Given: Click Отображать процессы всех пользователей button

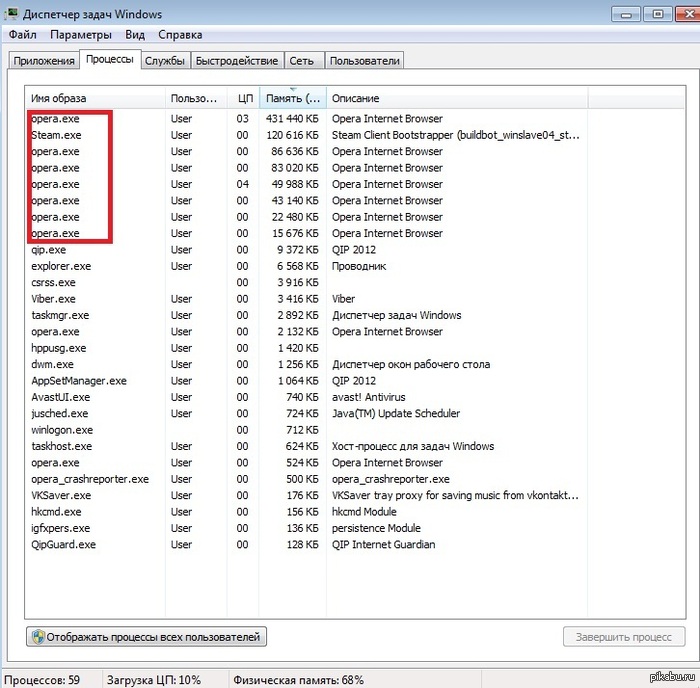Looking at the screenshot, I should (x=147, y=637).
